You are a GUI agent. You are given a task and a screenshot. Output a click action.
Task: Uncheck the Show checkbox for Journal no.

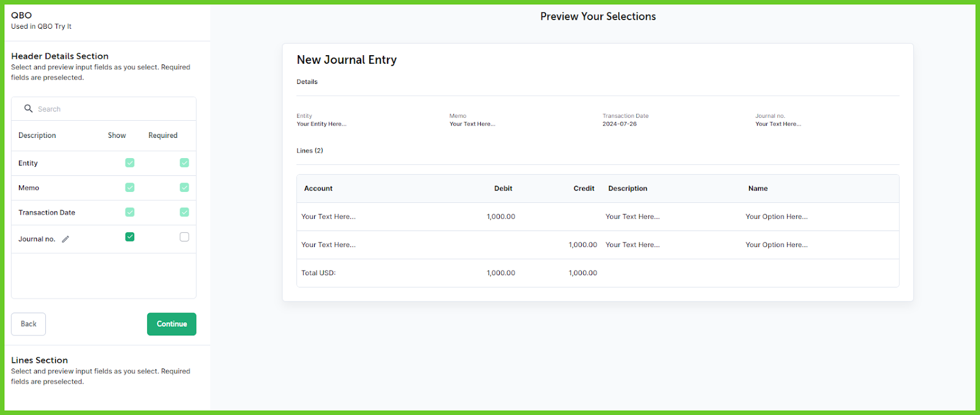[x=130, y=237]
